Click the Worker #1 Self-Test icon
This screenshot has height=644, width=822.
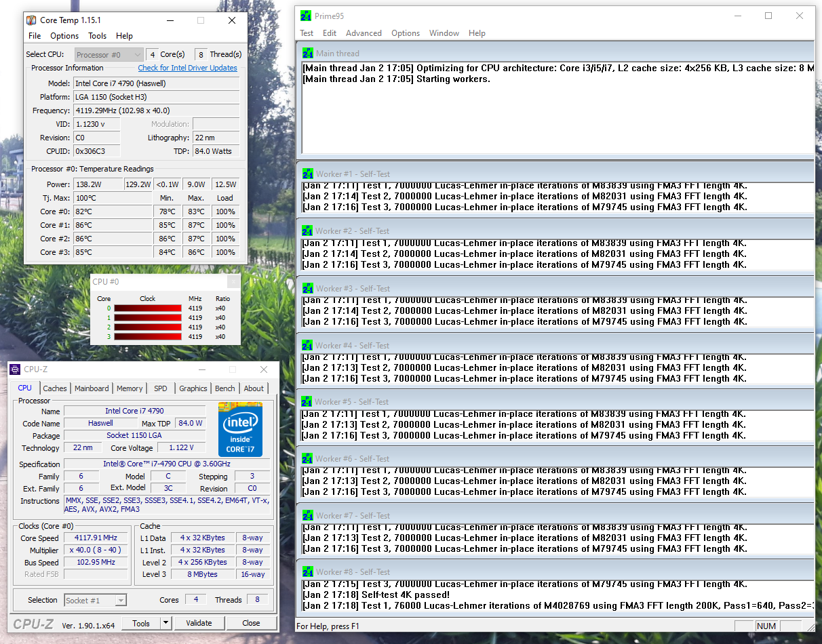pos(307,174)
